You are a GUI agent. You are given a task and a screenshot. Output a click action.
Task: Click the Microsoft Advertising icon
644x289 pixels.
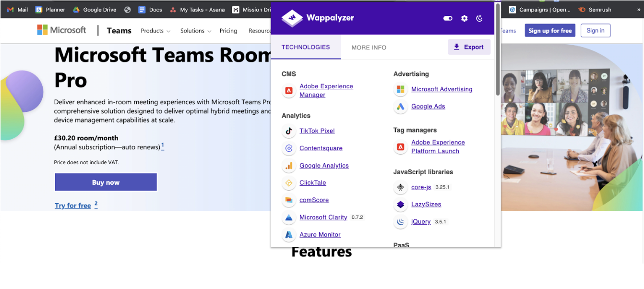point(400,89)
